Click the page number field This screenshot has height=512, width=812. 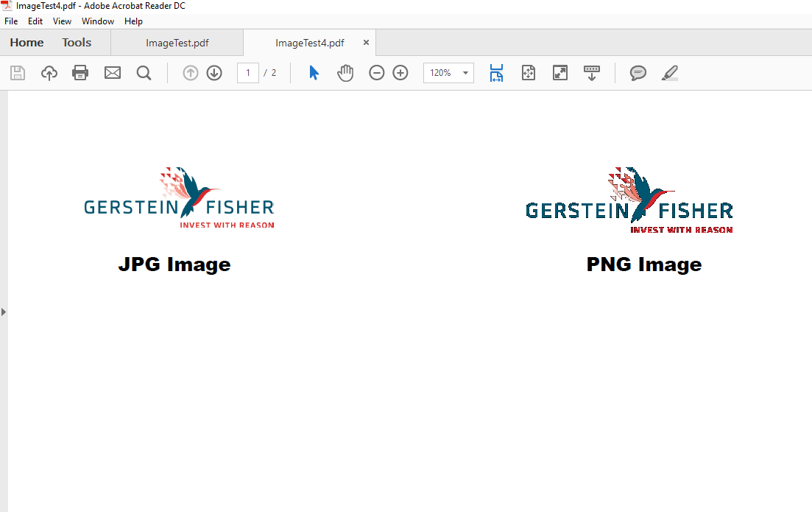pyautogui.click(x=248, y=73)
